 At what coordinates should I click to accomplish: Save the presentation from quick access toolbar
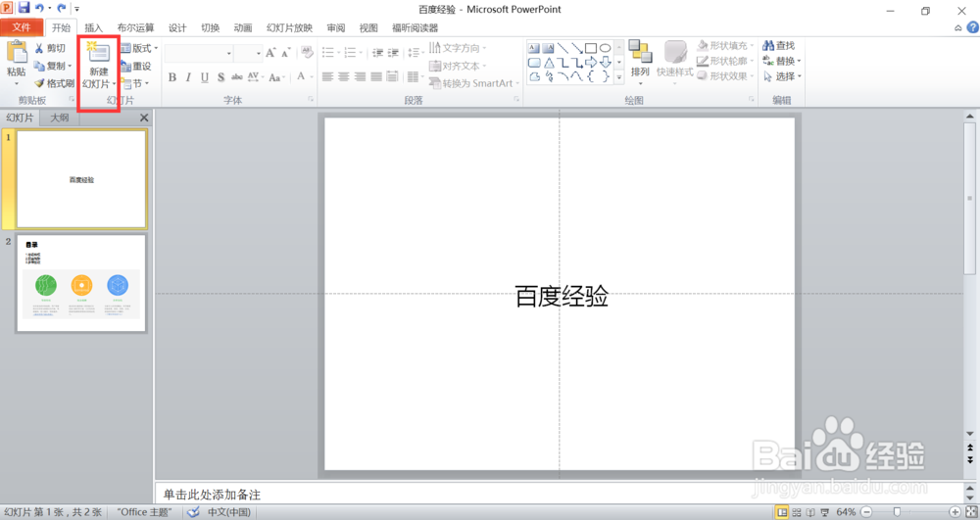(24, 8)
